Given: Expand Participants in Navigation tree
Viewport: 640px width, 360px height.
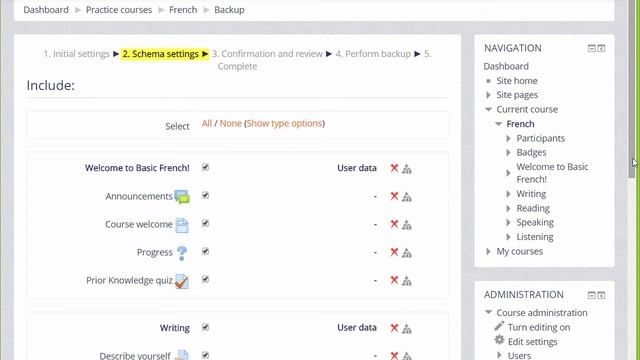Looking at the screenshot, I should click(x=508, y=138).
